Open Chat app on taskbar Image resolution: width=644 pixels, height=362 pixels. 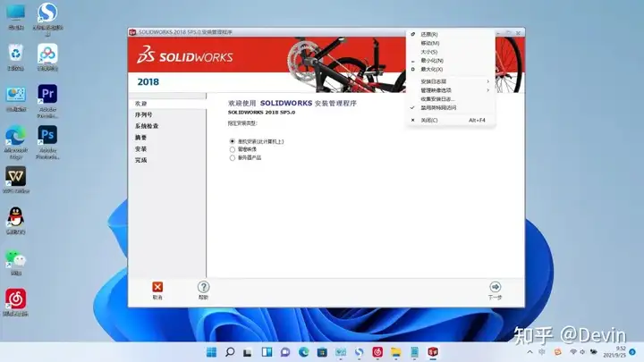click(285, 352)
